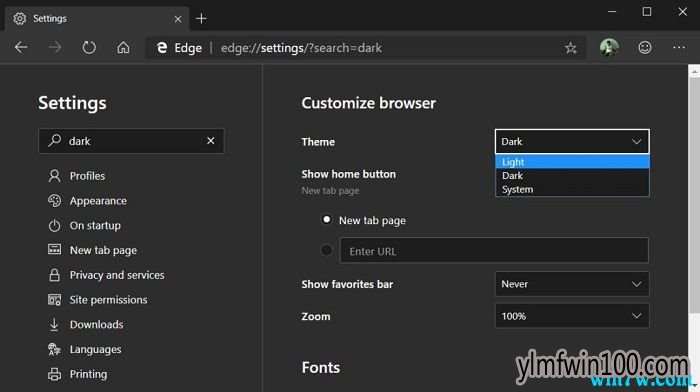The image size is (700, 392).
Task: Go to Appearance settings
Action: [x=98, y=201]
